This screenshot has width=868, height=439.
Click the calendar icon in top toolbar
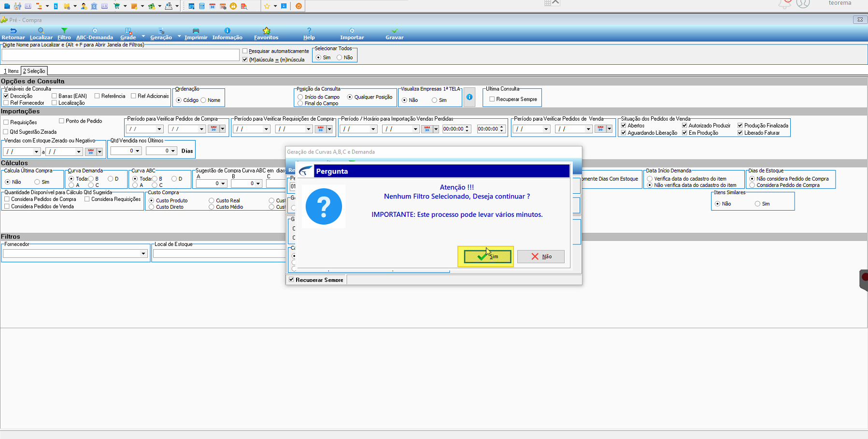tap(212, 6)
